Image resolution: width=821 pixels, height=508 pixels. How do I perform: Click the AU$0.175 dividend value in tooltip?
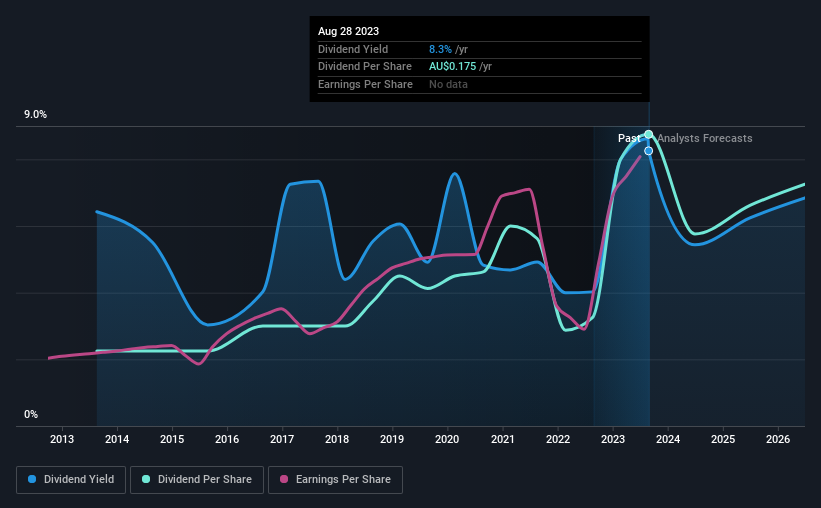coord(452,67)
